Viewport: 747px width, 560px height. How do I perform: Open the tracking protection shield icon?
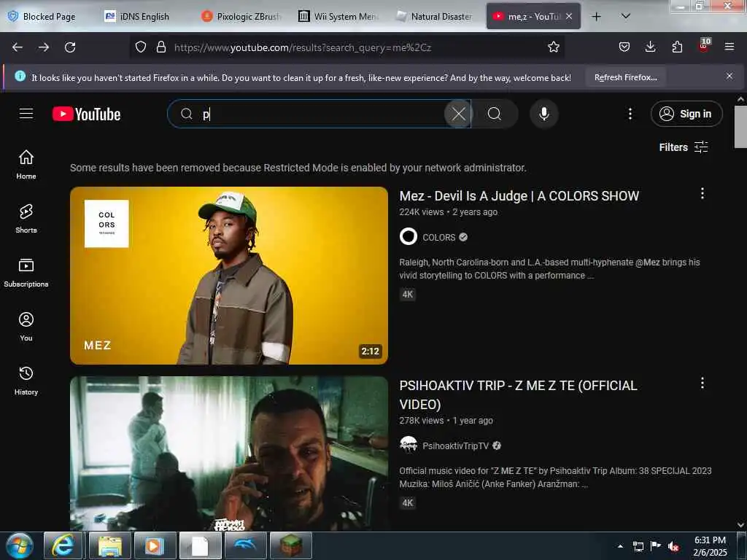(141, 47)
